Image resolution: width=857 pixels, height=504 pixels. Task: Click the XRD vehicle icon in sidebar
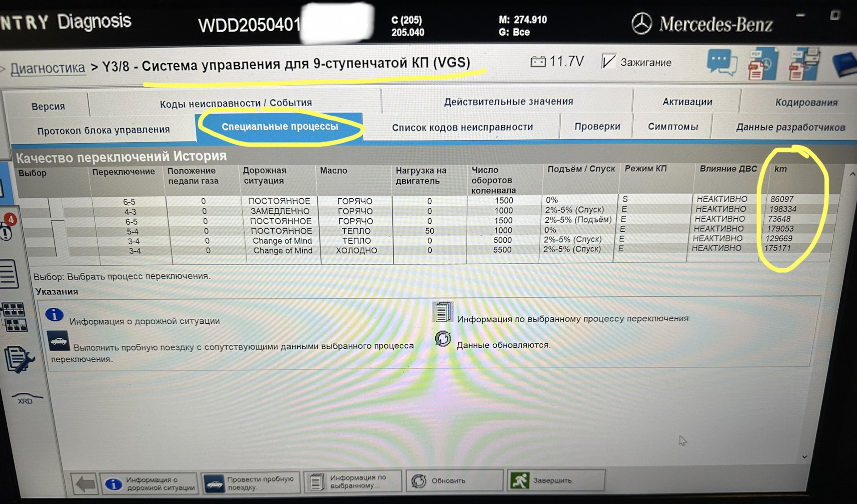(x=26, y=398)
